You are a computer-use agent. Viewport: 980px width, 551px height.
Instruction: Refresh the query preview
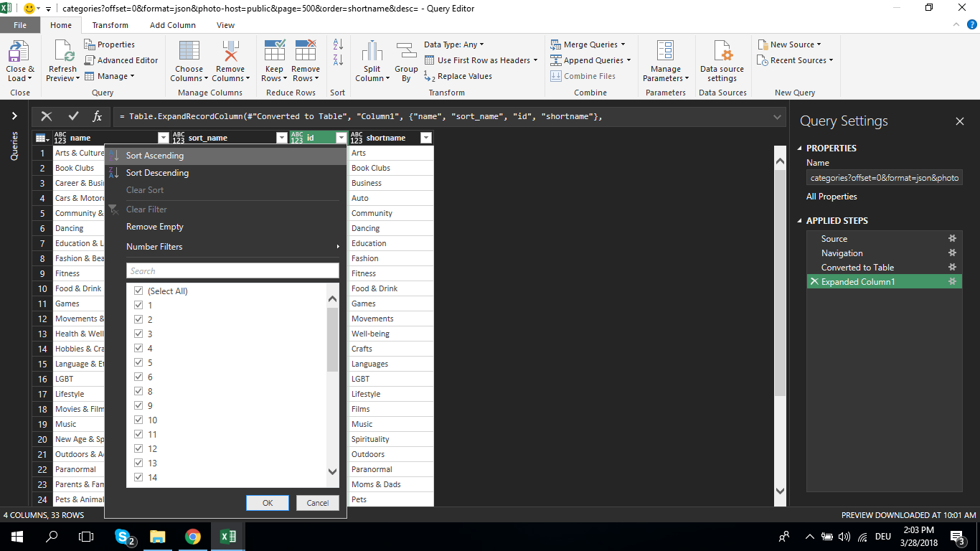pyautogui.click(x=62, y=61)
